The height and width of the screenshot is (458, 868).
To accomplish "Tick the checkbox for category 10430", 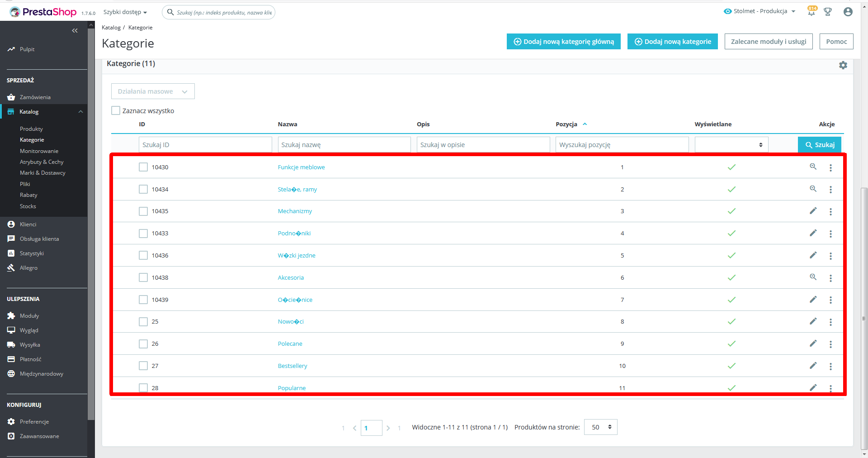I will (x=143, y=167).
